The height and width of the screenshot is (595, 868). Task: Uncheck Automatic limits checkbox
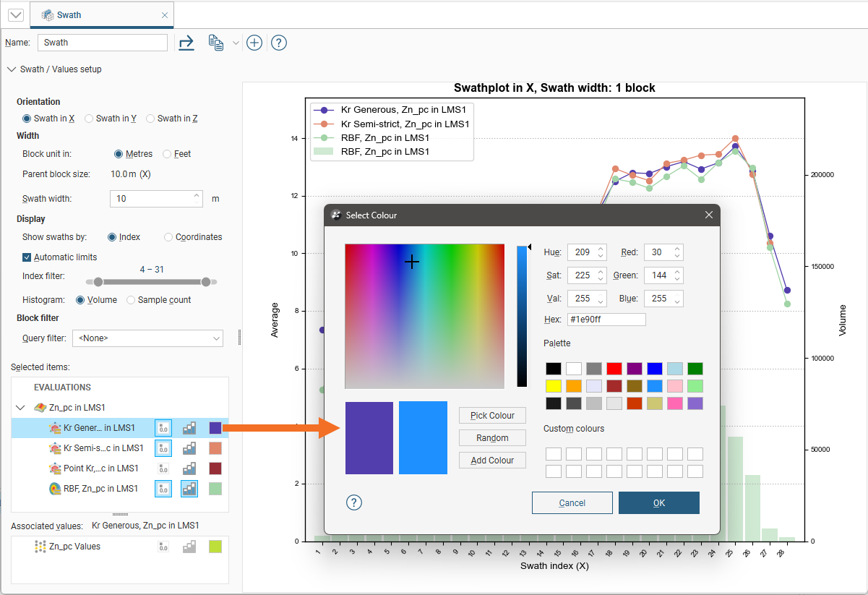[27, 257]
